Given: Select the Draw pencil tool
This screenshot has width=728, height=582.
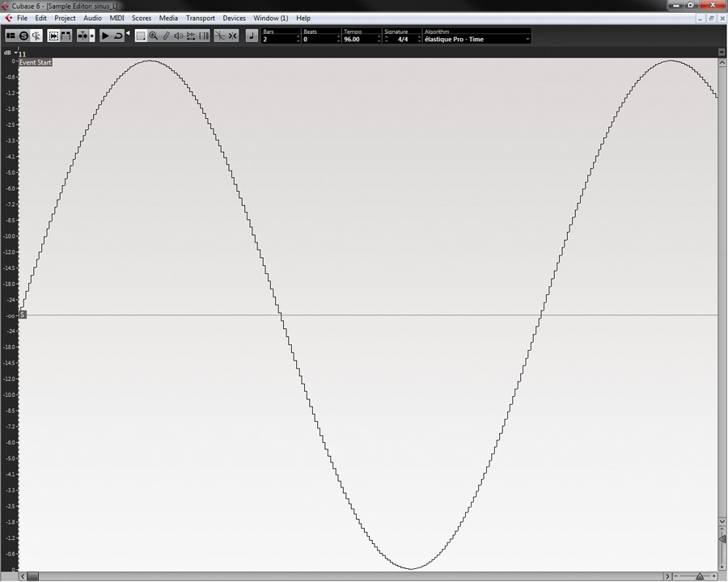Looking at the screenshot, I should [x=166, y=36].
